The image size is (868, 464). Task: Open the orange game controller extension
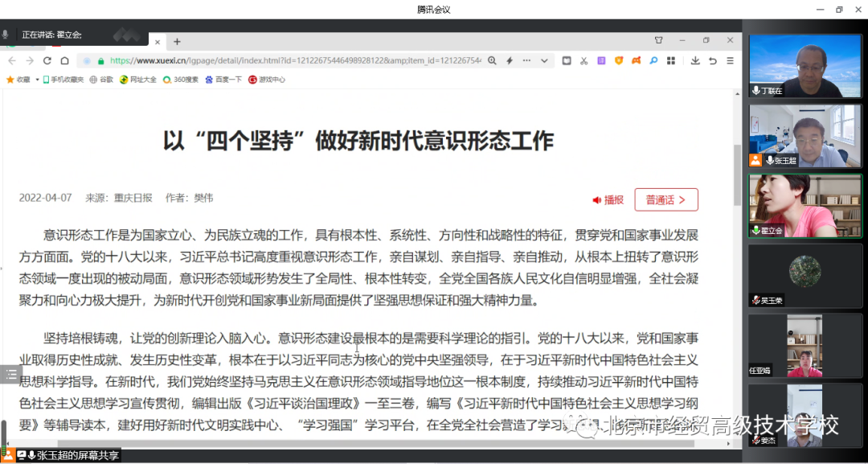(x=636, y=61)
